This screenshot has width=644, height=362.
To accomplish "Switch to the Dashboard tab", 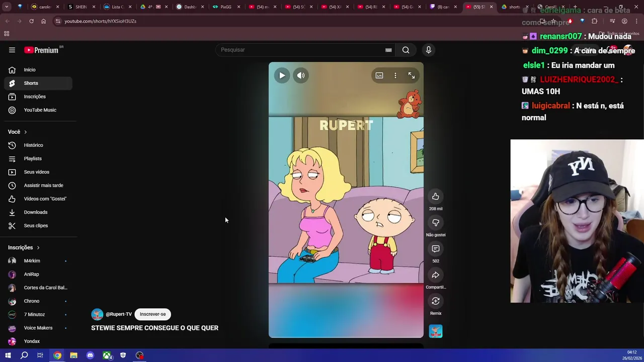I will coord(189,7).
